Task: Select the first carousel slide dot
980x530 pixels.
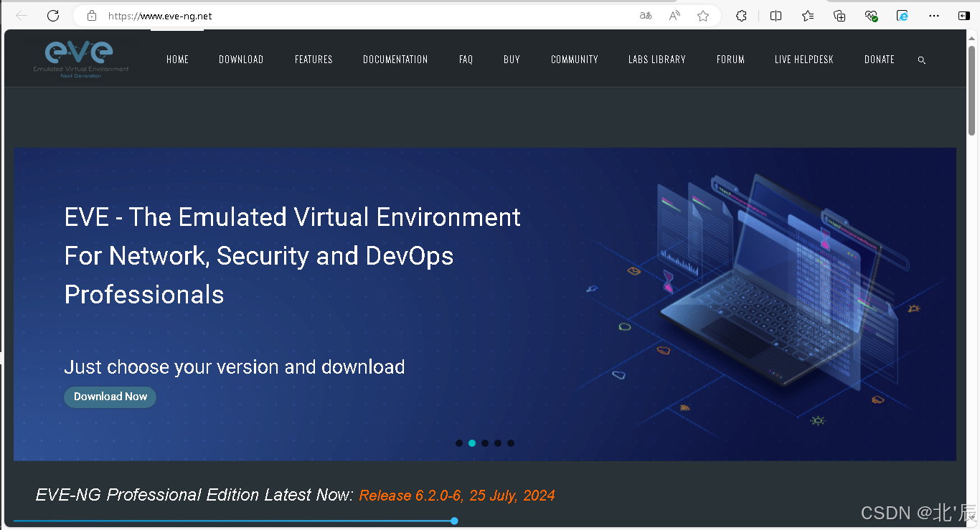Action: point(459,443)
